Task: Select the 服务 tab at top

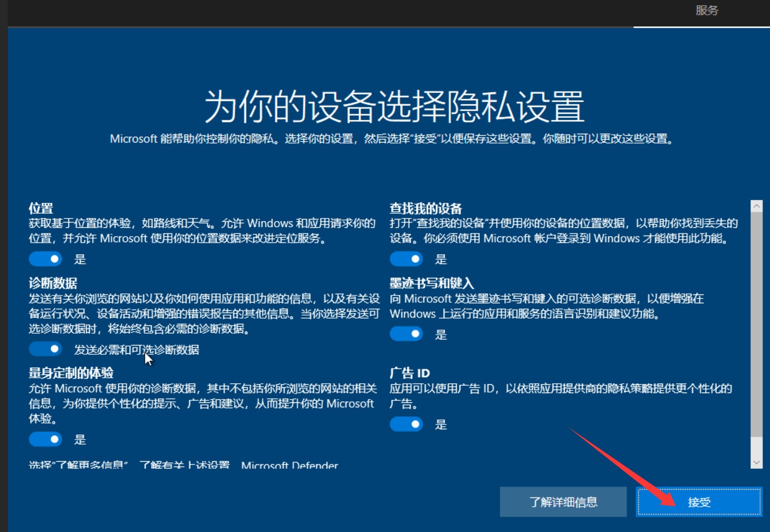Action: pos(706,10)
